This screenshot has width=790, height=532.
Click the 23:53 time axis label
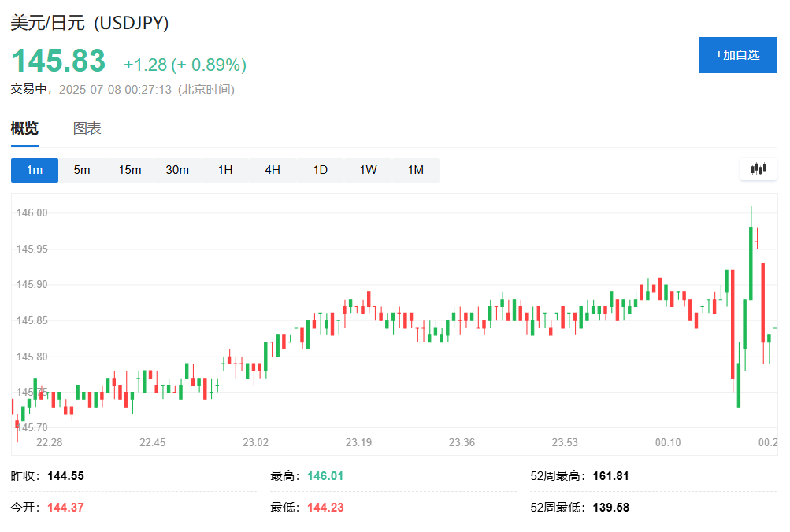565,442
